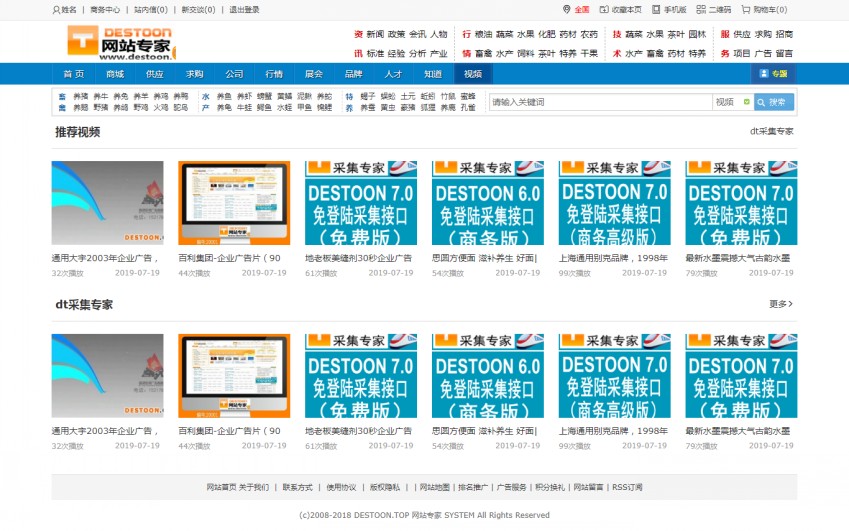Click the 退出登录 logout link
The height and width of the screenshot is (531, 849).
coord(244,10)
